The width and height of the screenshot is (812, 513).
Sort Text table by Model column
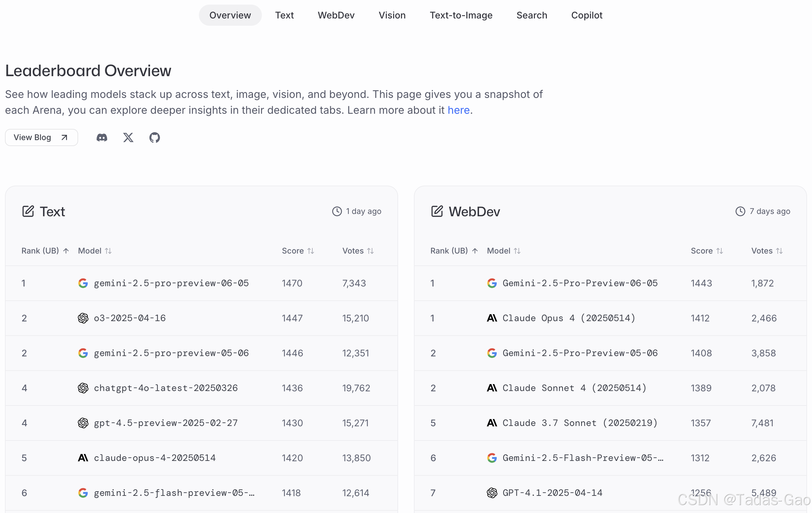click(95, 251)
